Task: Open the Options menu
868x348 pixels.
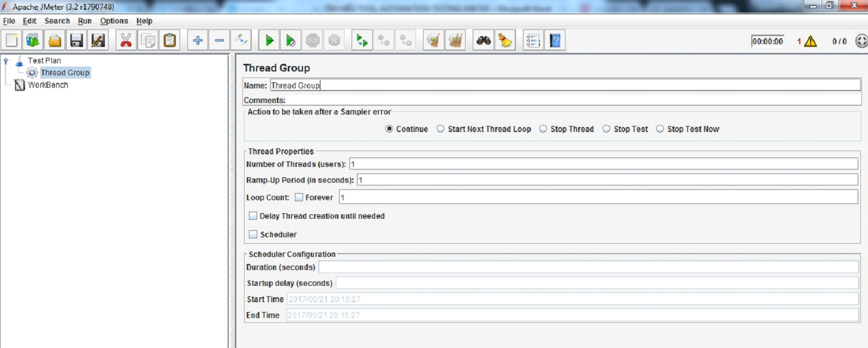Action: click(114, 21)
